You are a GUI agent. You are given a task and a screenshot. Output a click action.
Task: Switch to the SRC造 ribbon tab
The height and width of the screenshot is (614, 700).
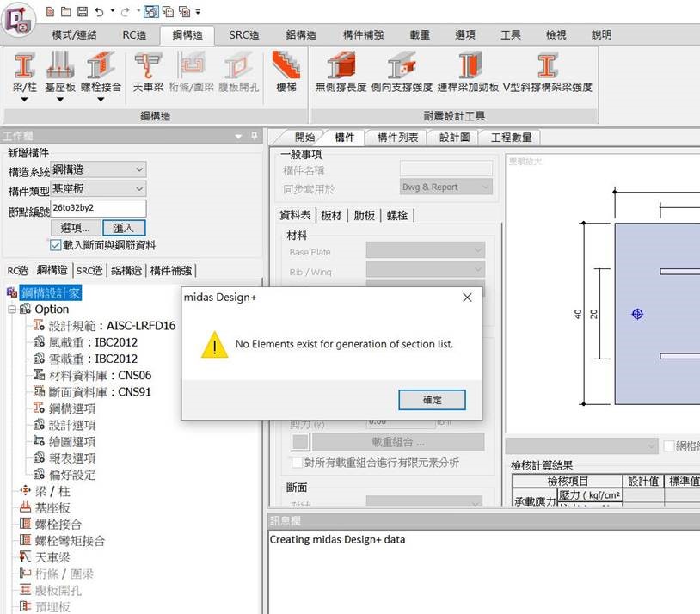pos(243,35)
